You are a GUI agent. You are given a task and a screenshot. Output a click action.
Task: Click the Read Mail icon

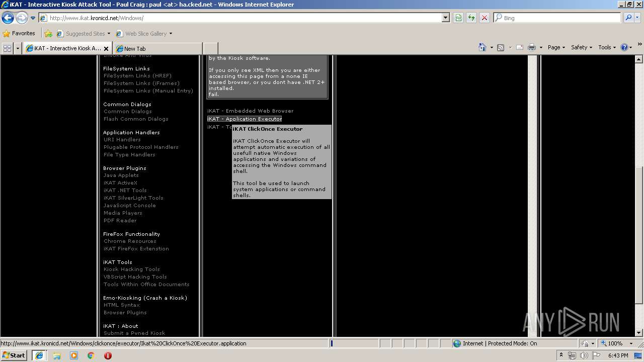(519, 47)
